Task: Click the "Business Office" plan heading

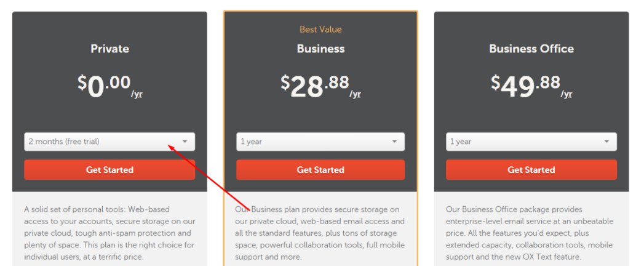Action: point(531,49)
